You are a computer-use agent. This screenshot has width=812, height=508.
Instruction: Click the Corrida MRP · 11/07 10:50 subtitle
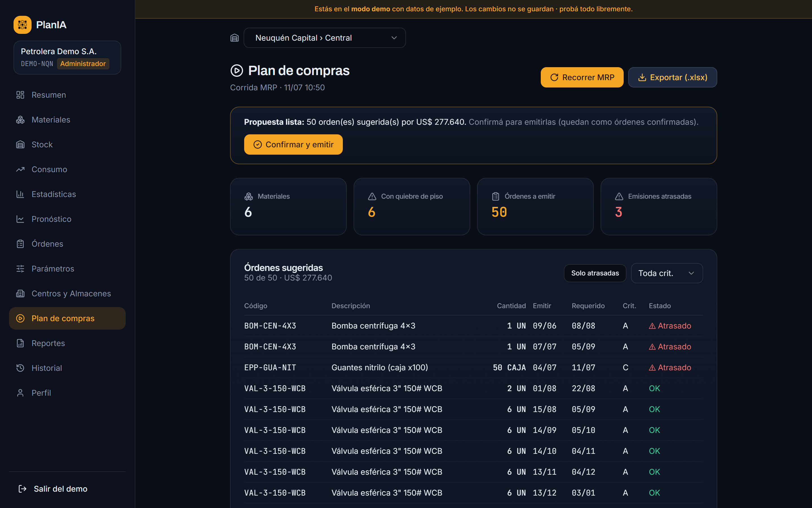tap(277, 88)
